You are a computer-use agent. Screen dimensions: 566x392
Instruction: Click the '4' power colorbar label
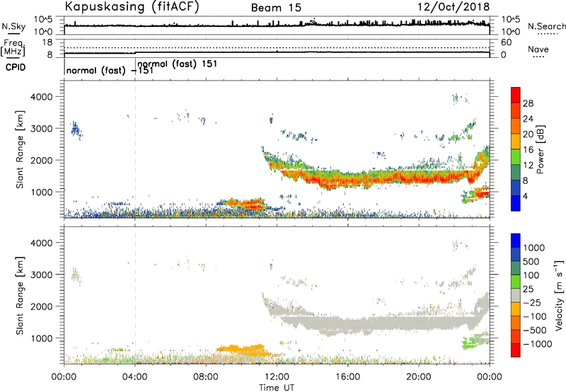point(525,196)
